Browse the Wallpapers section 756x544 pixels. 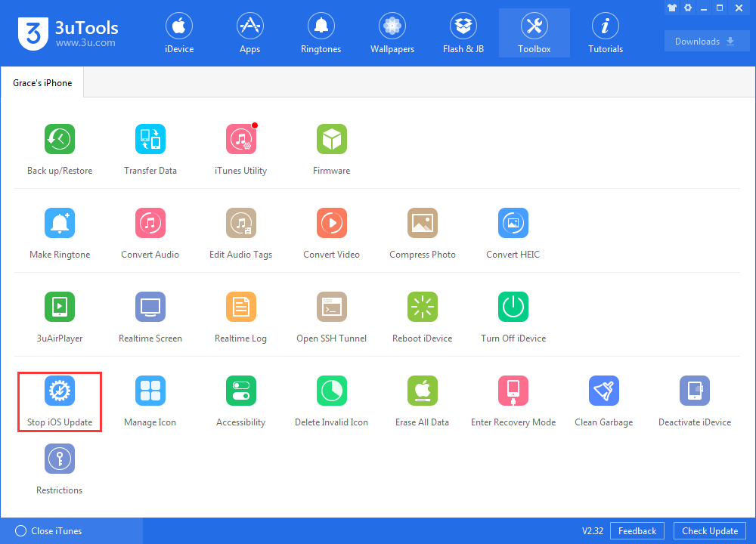[x=392, y=32]
